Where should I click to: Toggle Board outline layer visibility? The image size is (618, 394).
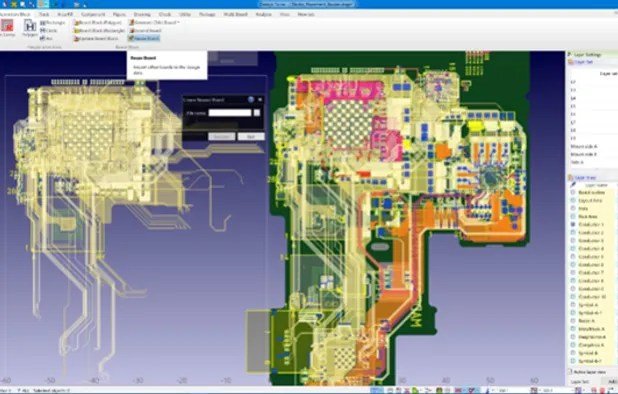573,192
